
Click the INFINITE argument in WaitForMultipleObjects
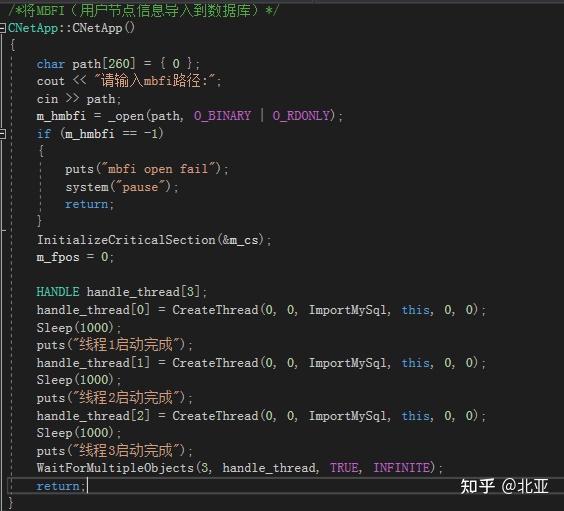pyautogui.click(x=401, y=468)
